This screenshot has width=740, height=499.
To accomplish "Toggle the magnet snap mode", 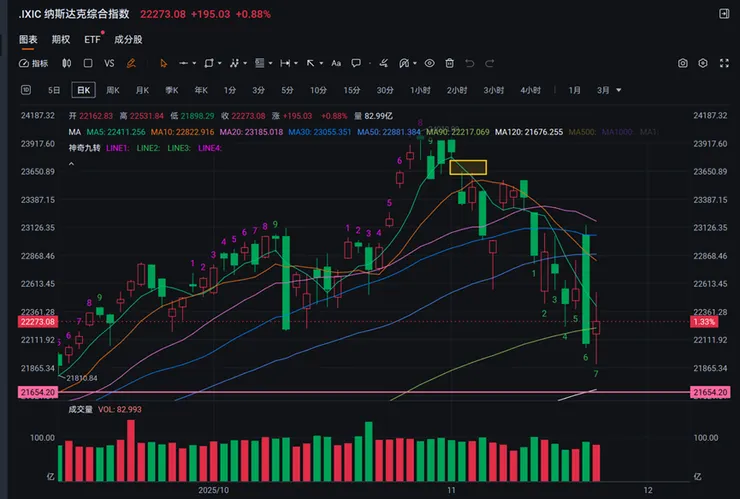I will [x=404, y=63].
